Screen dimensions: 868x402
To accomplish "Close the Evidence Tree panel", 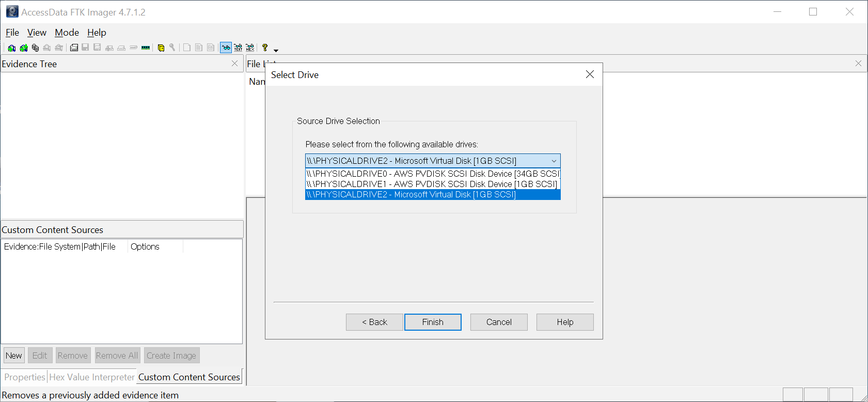I will pyautogui.click(x=234, y=64).
